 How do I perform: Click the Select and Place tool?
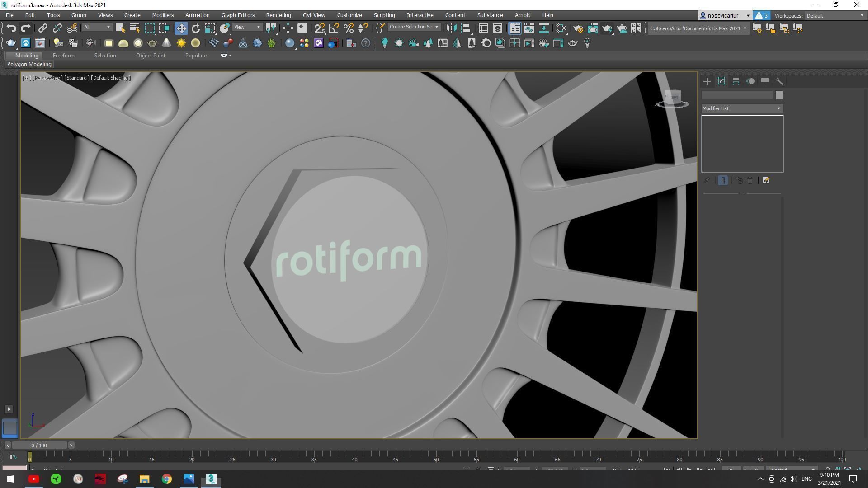click(225, 28)
